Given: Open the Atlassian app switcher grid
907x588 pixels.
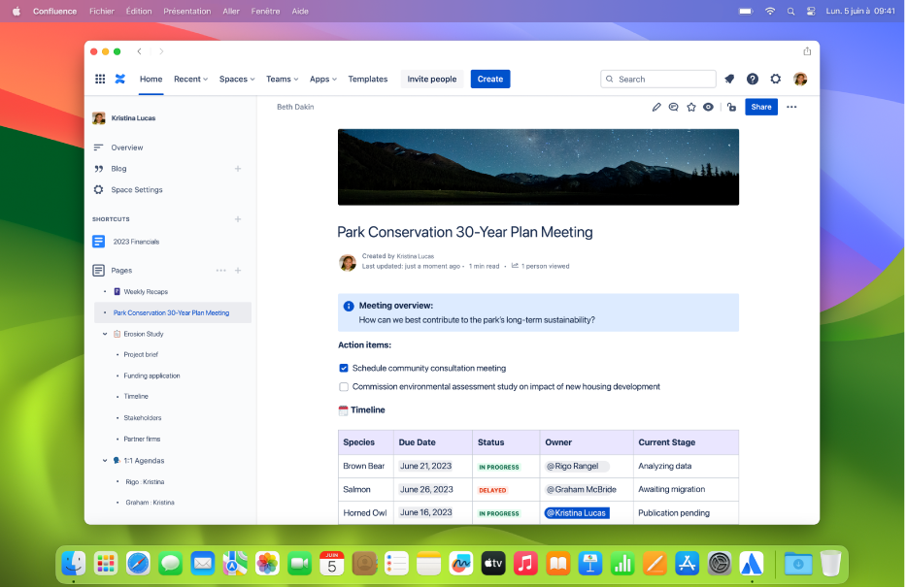Looking at the screenshot, I should coord(100,79).
